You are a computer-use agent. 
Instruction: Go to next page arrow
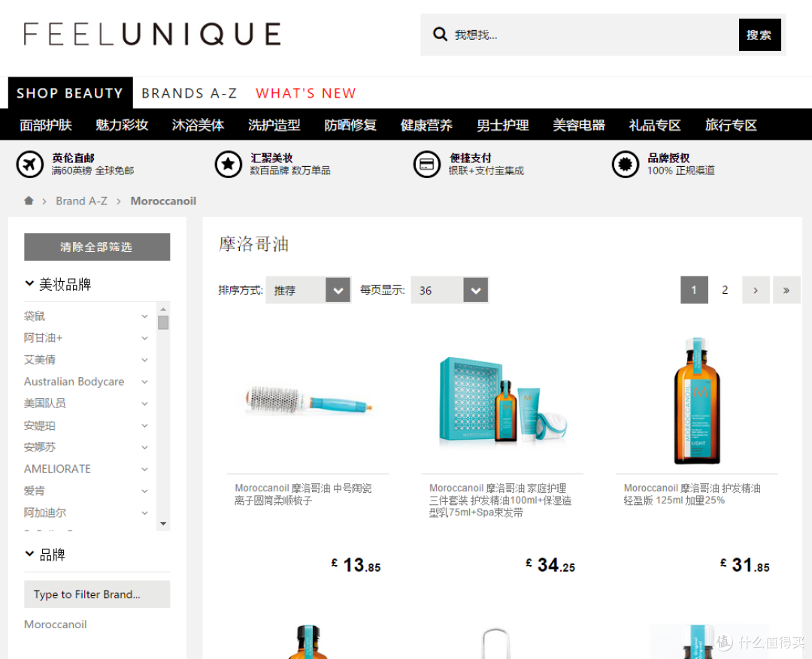coord(756,290)
